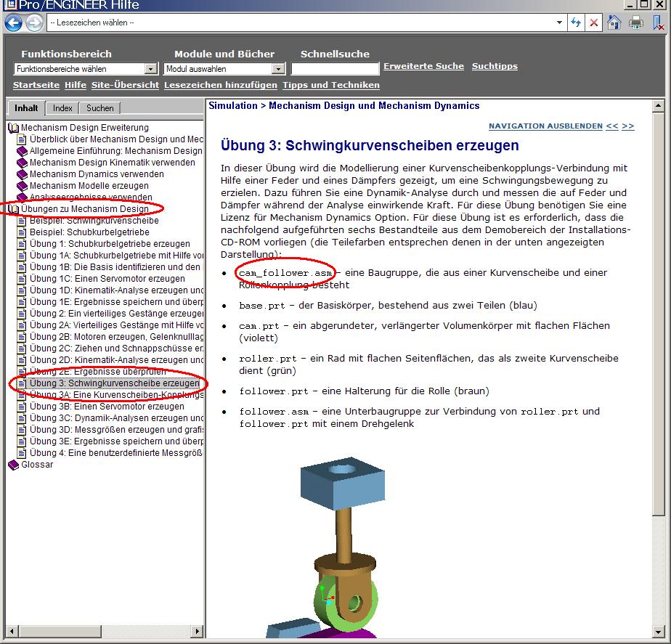Image resolution: width=671 pixels, height=644 pixels.
Task: Click the Hilfe link
Action: pyautogui.click(x=76, y=85)
